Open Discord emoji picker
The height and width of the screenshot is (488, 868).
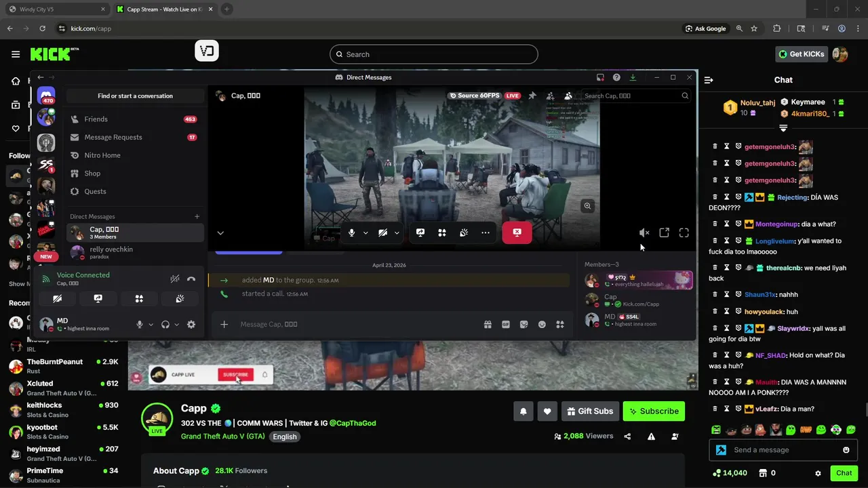tap(542, 325)
